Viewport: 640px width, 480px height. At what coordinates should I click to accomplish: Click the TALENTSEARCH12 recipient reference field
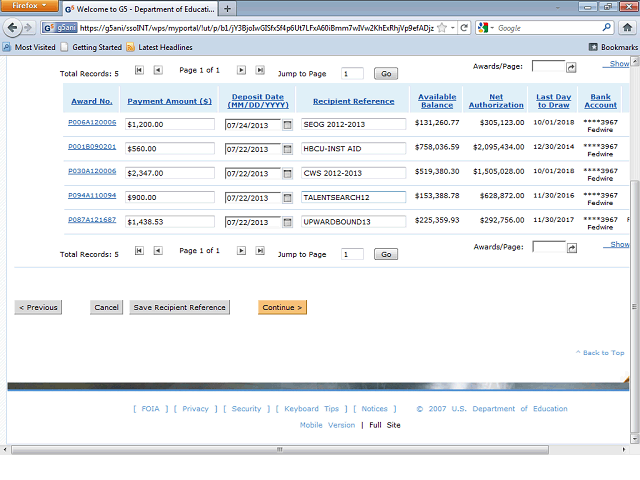353,197
